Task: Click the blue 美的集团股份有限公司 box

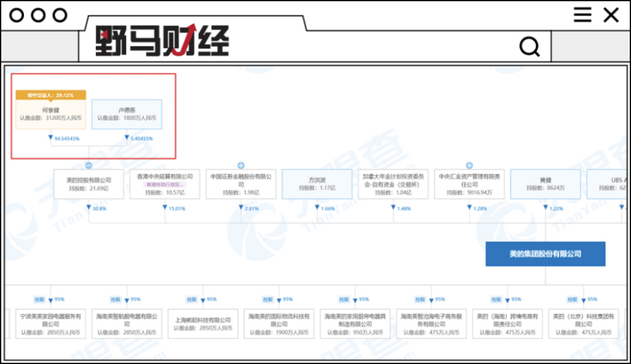Action: [x=545, y=254]
